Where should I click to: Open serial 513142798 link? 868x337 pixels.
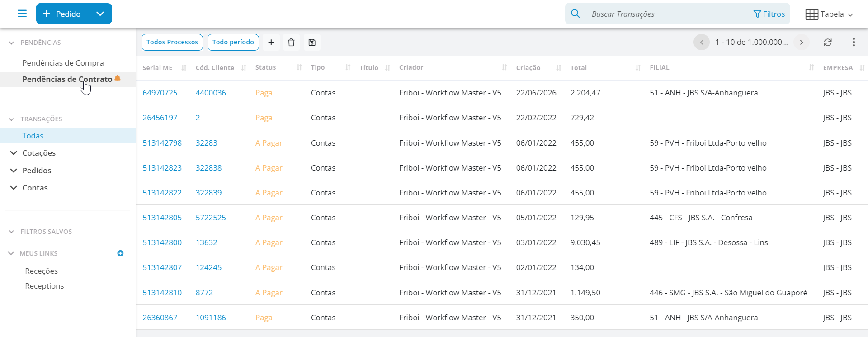click(x=162, y=143)
